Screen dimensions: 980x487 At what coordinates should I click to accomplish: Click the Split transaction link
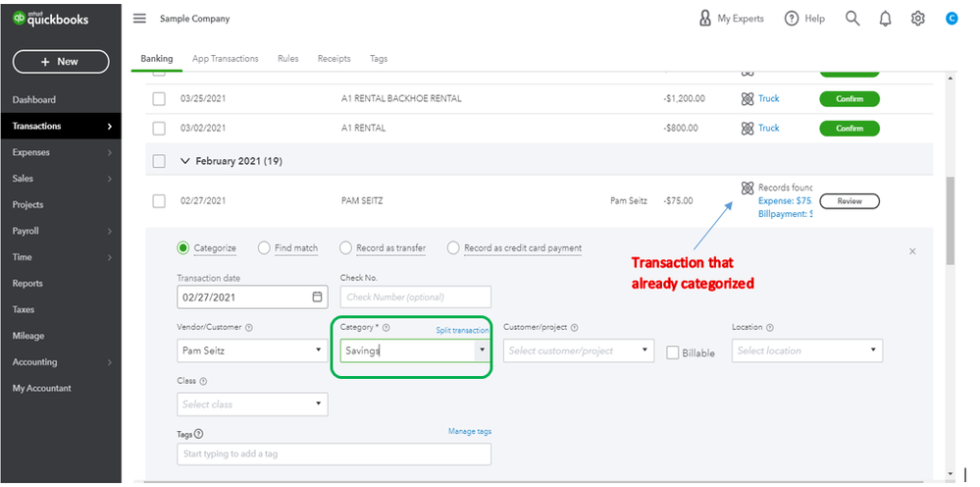[462, 330]
